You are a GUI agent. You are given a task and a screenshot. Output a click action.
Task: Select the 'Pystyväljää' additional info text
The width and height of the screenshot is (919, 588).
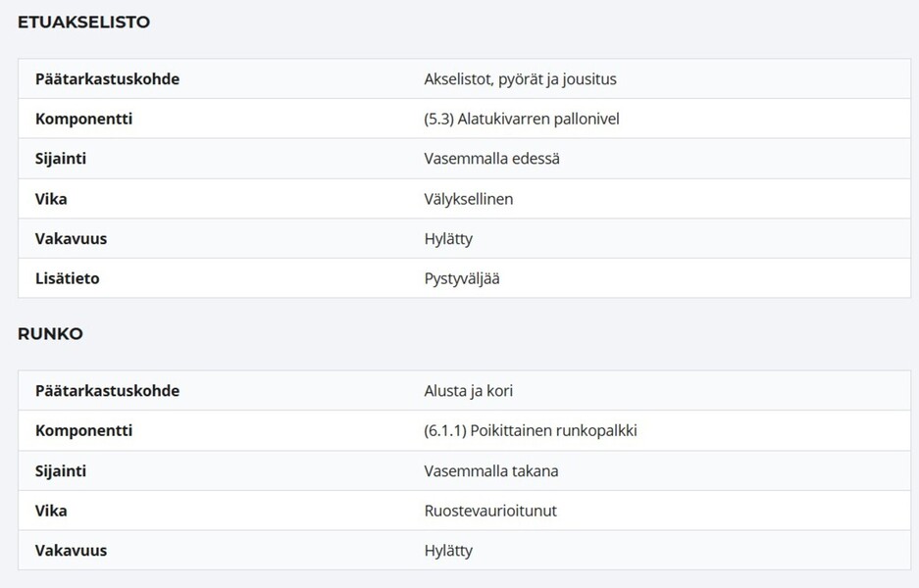tap(462, 278)
